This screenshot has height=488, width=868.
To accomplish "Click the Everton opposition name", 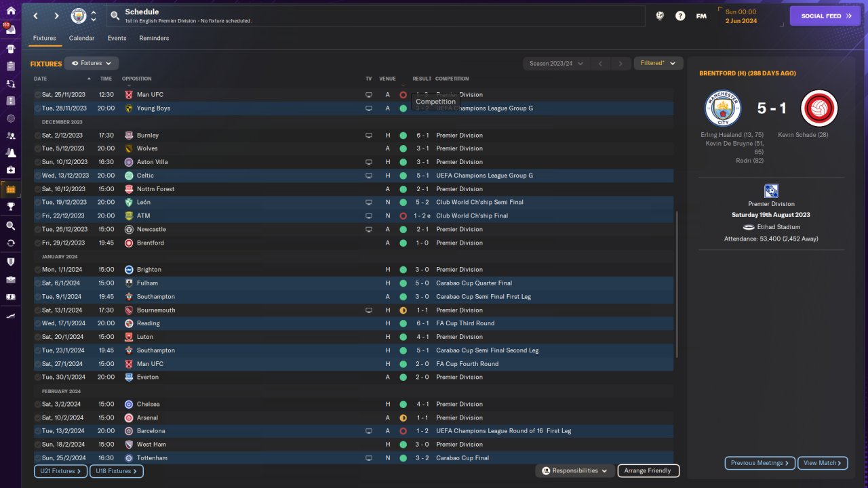I will pos(148,377).
